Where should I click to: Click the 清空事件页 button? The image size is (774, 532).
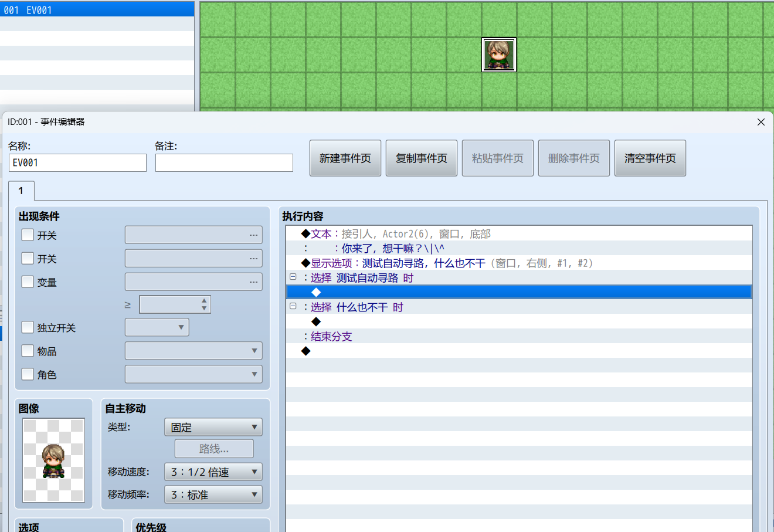click(650, 158)
